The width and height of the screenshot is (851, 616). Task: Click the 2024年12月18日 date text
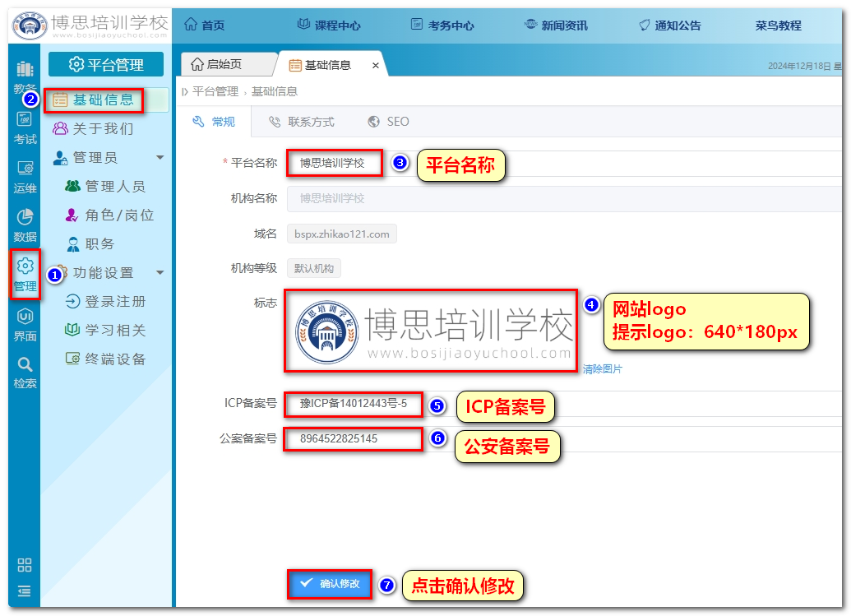coord(799,67)
